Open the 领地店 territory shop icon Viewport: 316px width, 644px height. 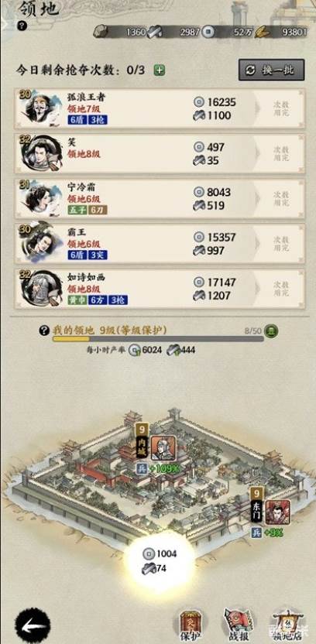(287, 625)
